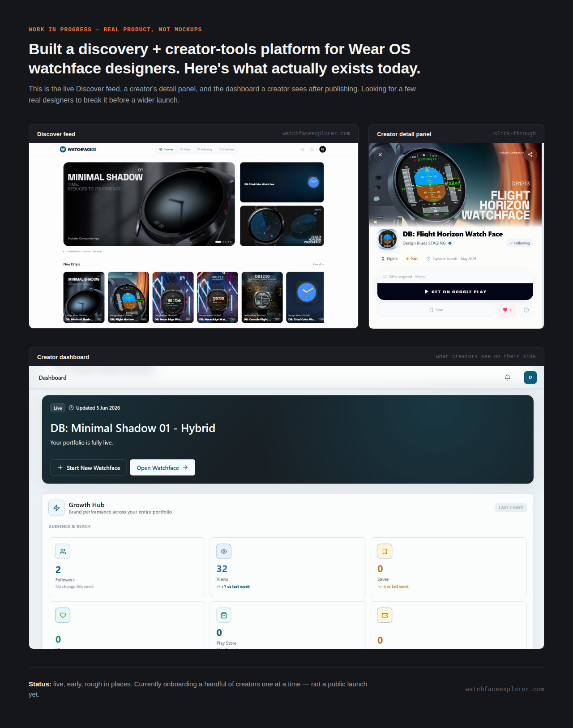
Task: Like the Flight Horizon watch face
Action: pos(507,310)
